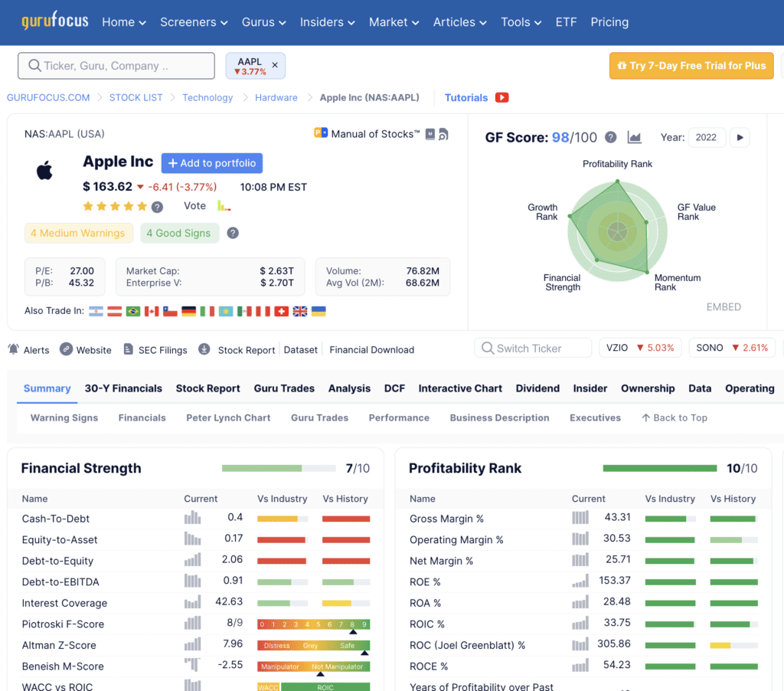Open the Financial Download link
Image resolution: width=784 pixels, height=691 pixels.
coord(371,350)
